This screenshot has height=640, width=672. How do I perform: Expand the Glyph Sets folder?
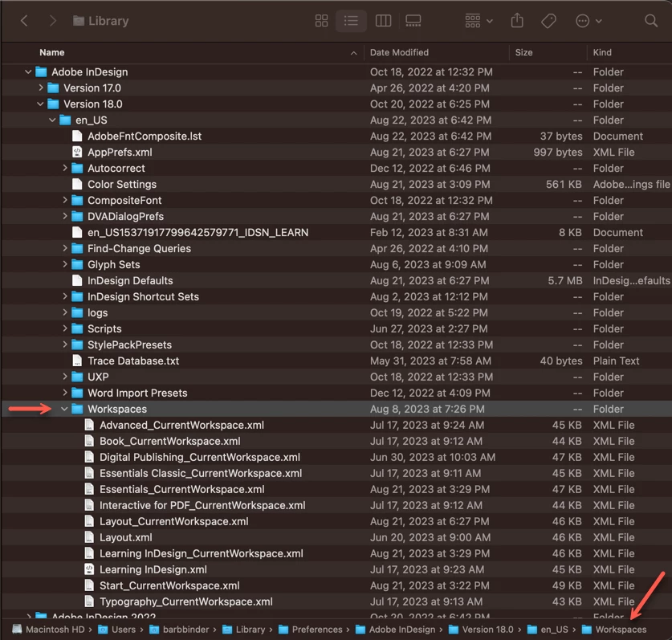[64, 264]
